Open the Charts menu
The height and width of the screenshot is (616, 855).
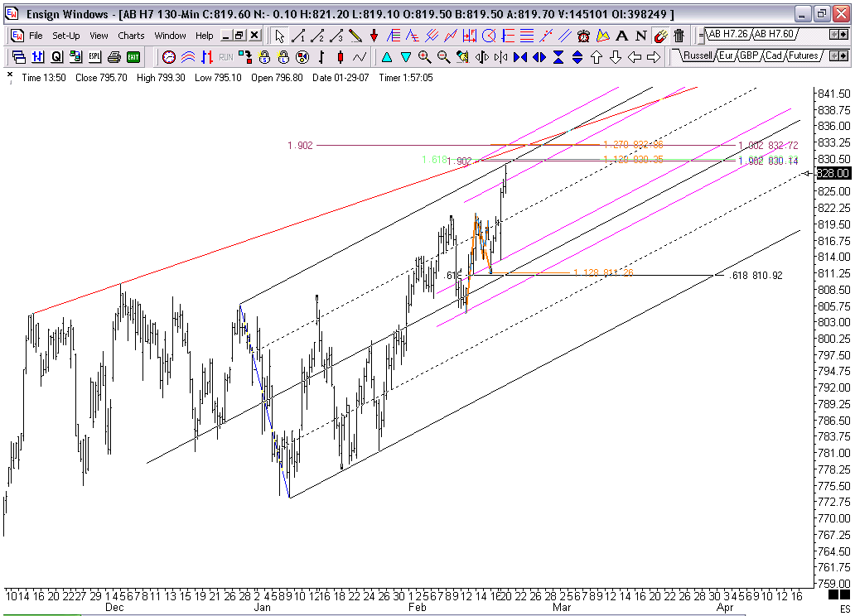click(131, 36)
